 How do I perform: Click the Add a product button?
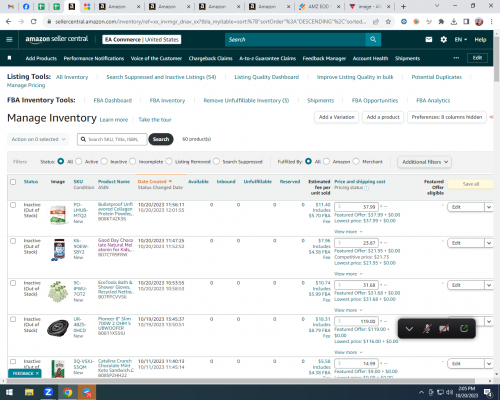click(383, 117)
